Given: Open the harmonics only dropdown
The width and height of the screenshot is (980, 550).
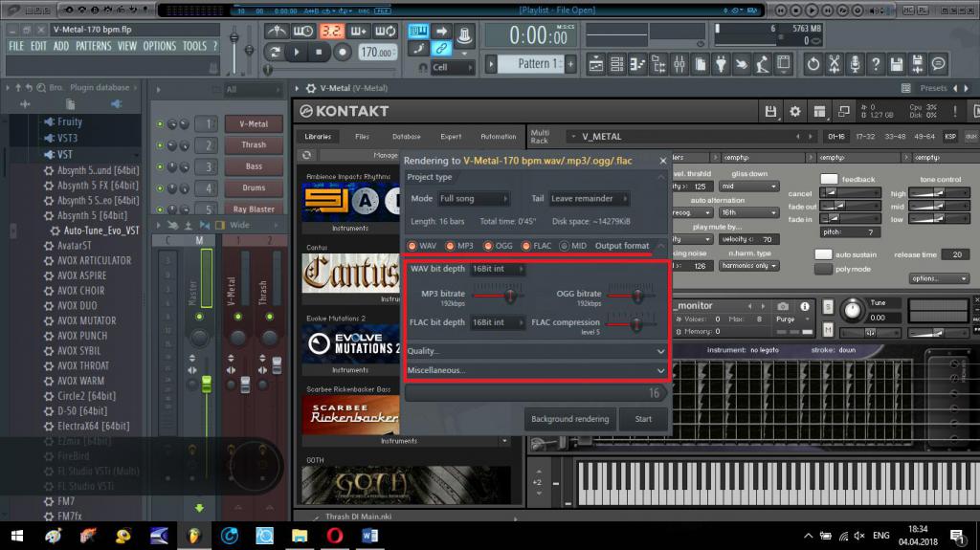Looking at the screenshot, I should pos(748,266).
